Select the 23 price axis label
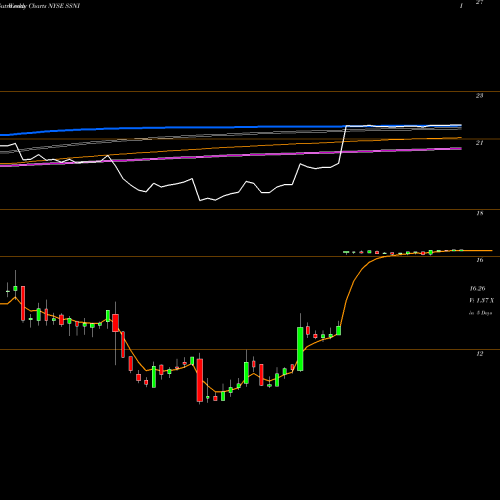The image size is (500, 500). point(479,96)
